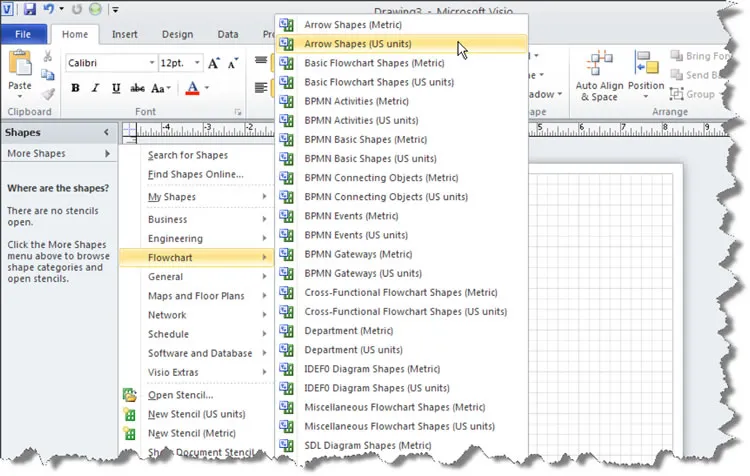Collapse the Shapes pane arrow
750x476 pixels.
(x=106, y=132)
